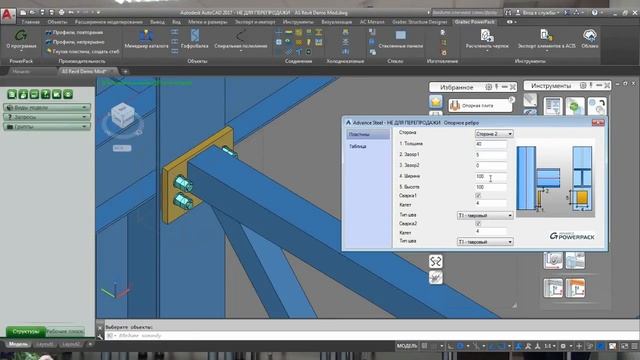Screen dimensions: 640x360
Task: Open the О программе PowerPack button
Action: coord(21,39)
